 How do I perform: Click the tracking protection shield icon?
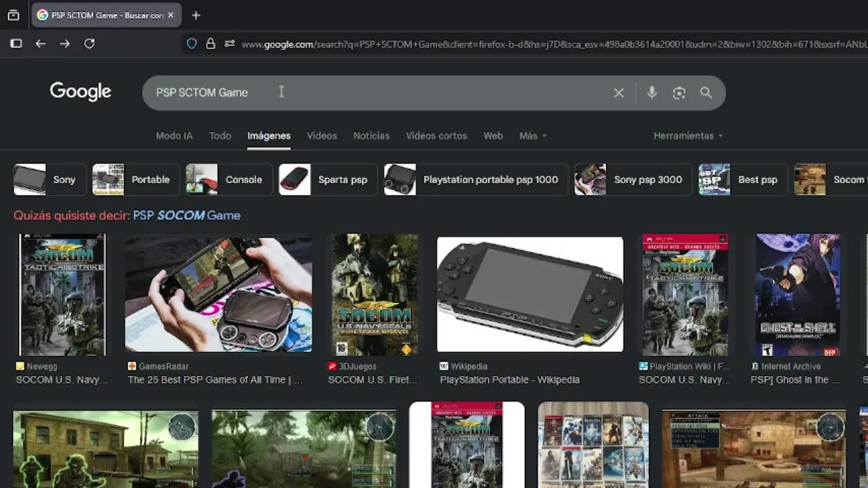192,43
